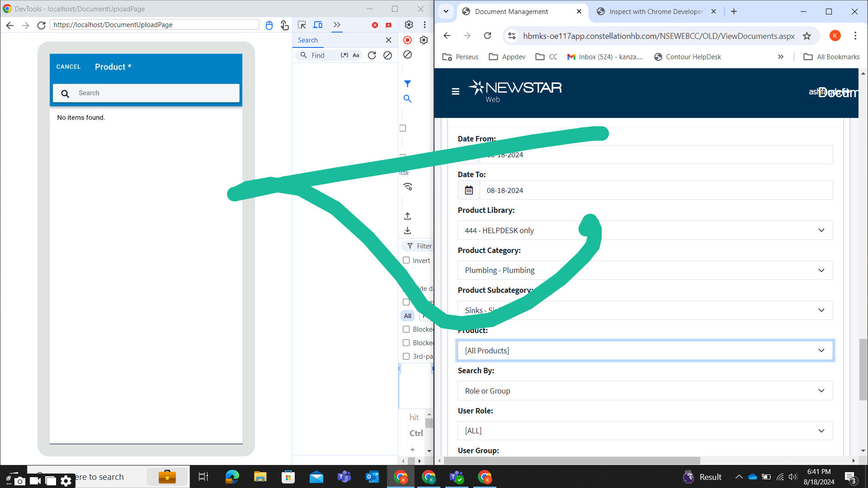Click the Newstar hamburger menu icon
This screenshot has height=488, width=868.
click(x=455, y=91)
